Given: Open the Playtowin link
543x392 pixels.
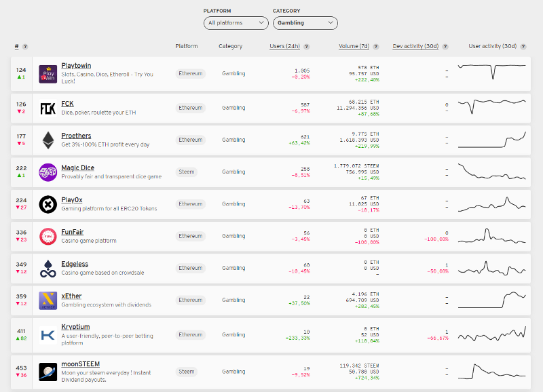Looking at the screenshot, I should point(76,66).
